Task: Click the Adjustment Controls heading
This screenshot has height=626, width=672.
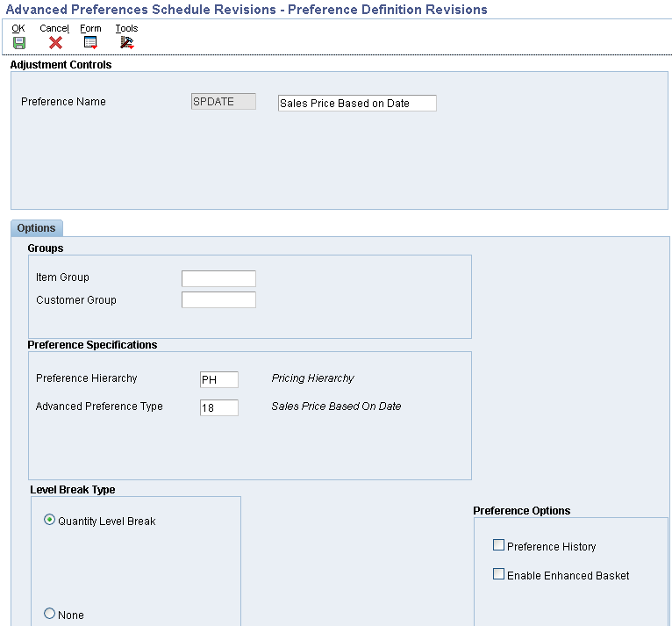Action: click(x=61, y=65)
